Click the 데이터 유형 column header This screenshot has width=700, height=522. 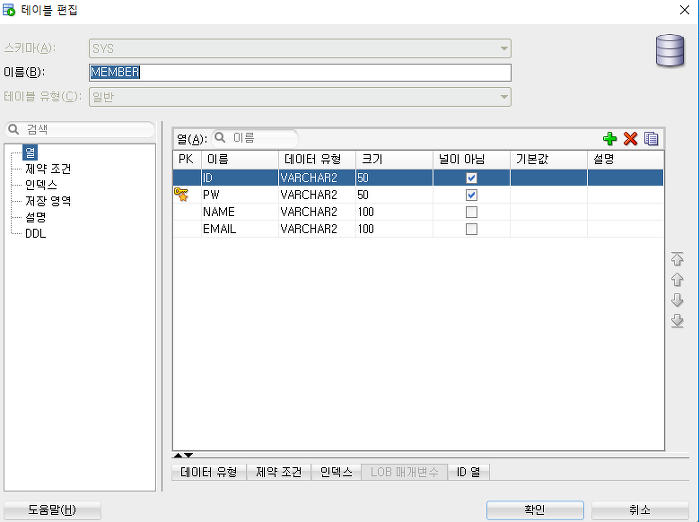click(x=317, y=159)
